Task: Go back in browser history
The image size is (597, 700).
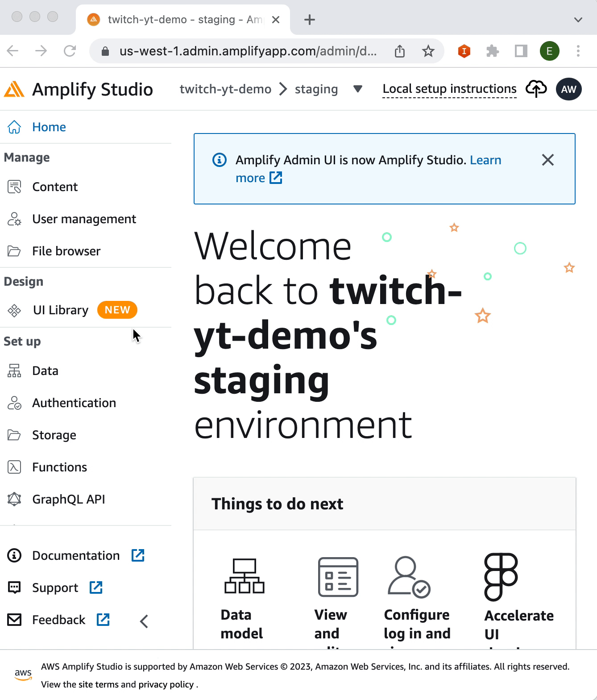Action: point(12,51)
